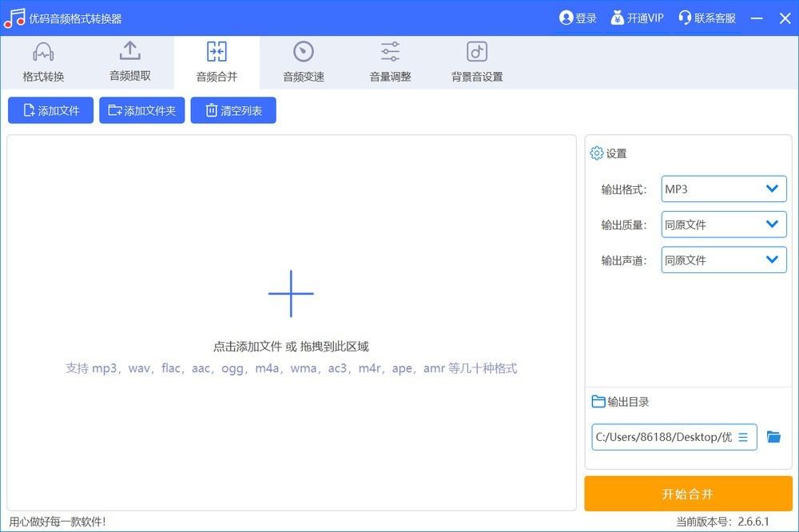Click the 添加文件 add file button

click(x=50, y=110)
